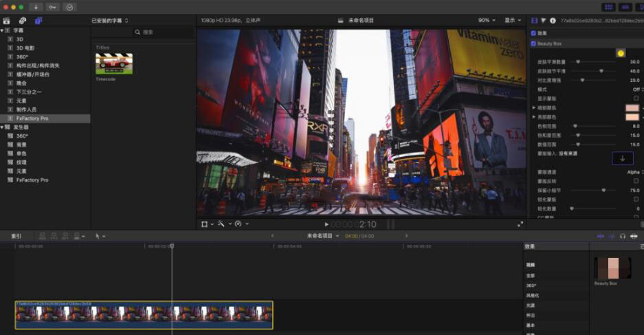Image resolution: width=644 pixels, height=335 pixels.
Task: Click the 暗部颜色 dark color swatch
Action: (x=632, y=108)
